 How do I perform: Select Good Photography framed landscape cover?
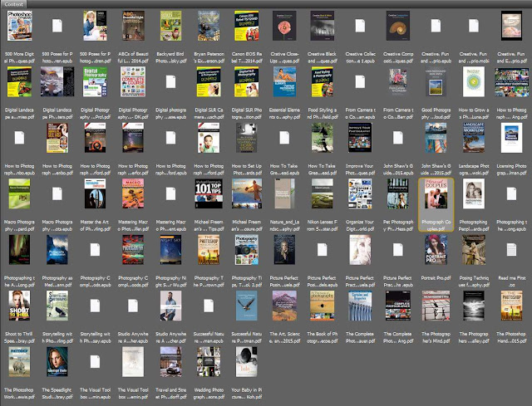(x=436, y=81)
